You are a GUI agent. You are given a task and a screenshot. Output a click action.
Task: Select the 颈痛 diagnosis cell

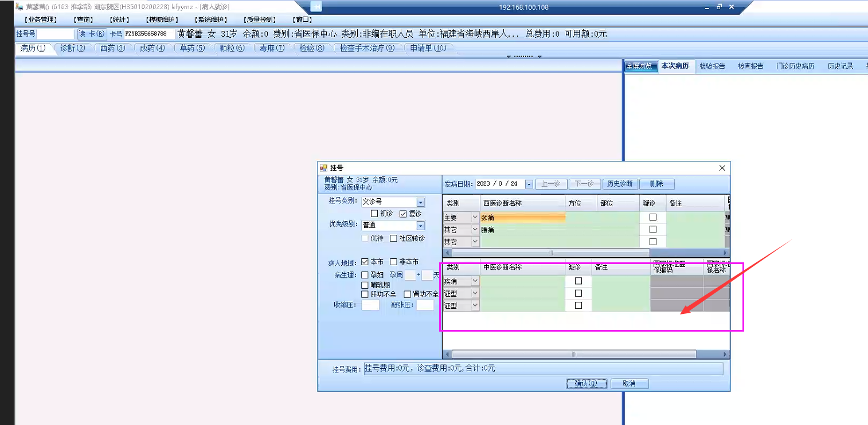click(523, 217)
